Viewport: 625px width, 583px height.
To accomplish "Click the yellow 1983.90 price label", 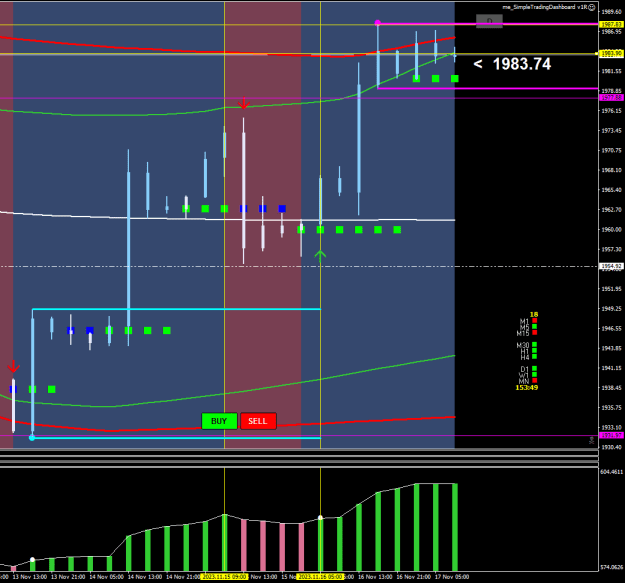I will pyautogui.click(x=611, y=53).
